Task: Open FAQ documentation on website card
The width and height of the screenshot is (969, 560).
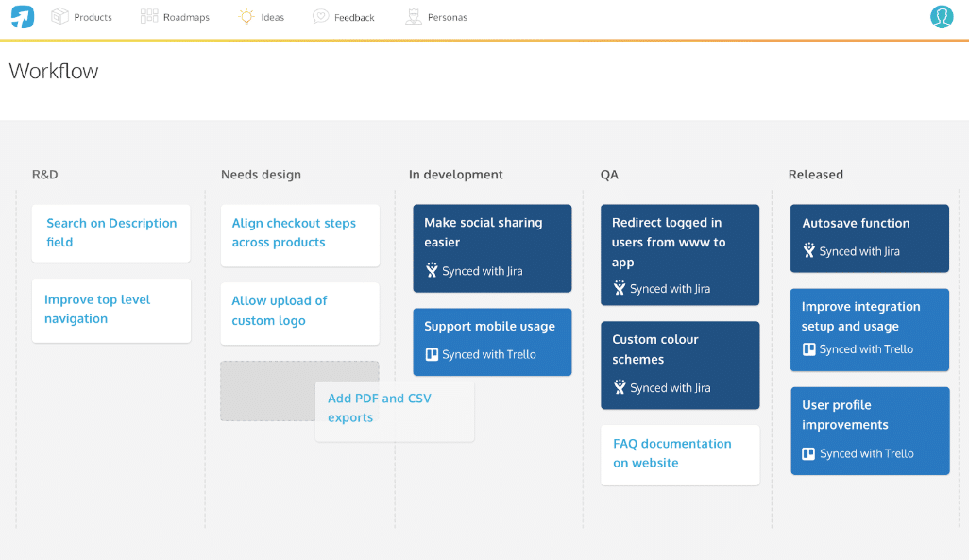Action: [680, 454]
